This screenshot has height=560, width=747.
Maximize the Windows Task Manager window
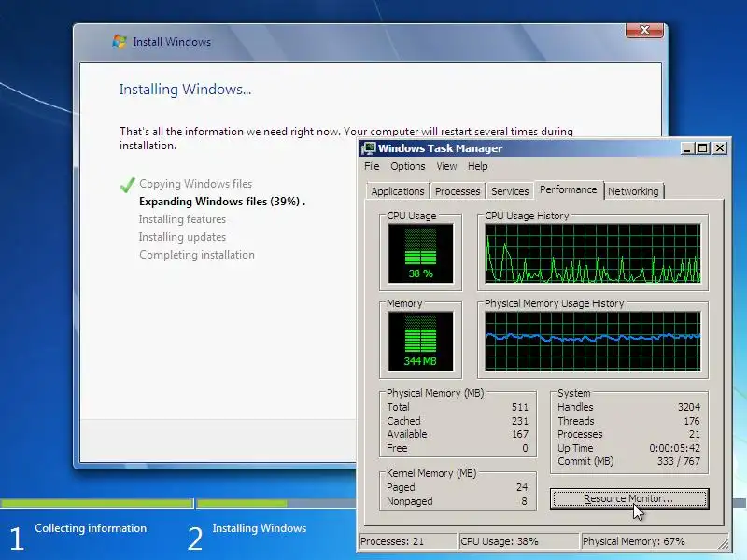click(x=702, y=148)
